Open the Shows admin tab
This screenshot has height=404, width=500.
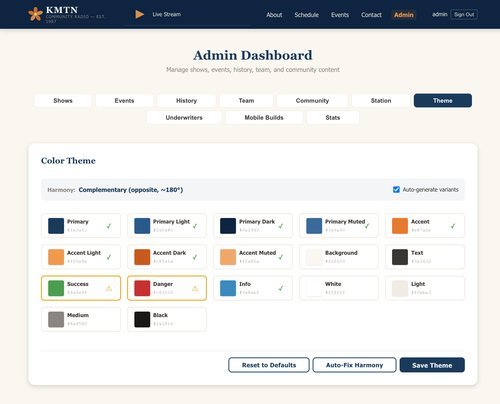(x=63, y=100)
